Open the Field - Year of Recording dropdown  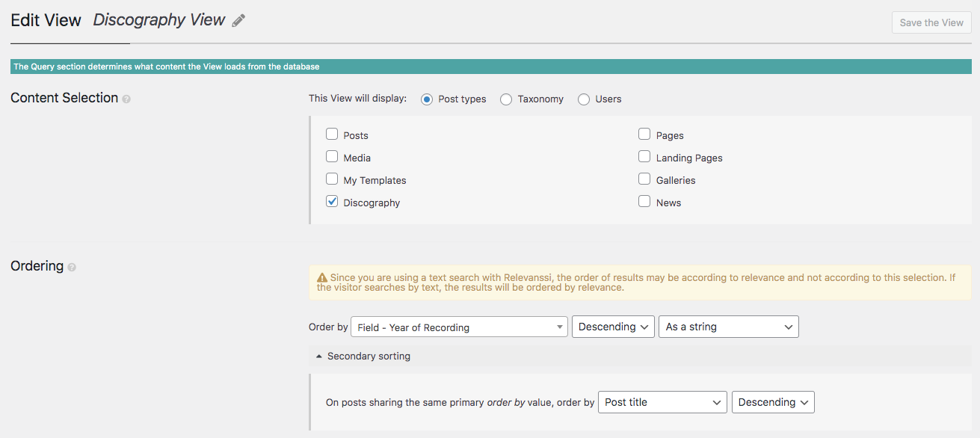point(459,327)
